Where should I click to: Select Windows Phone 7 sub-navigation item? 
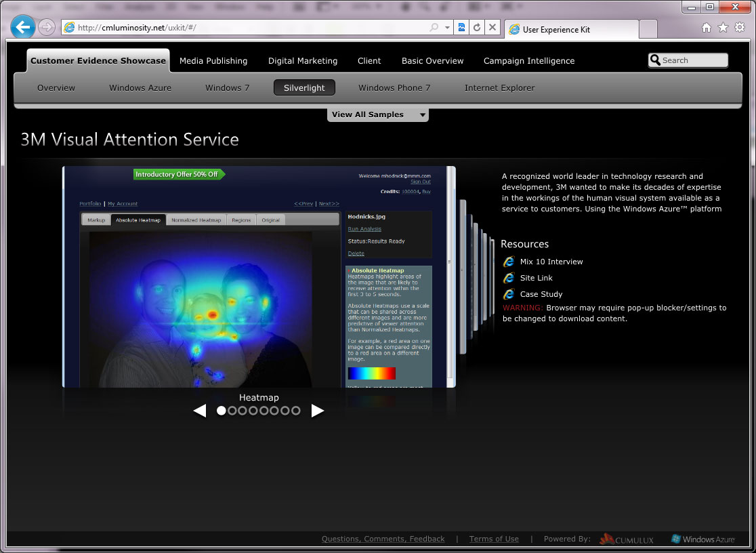(394, 88)
